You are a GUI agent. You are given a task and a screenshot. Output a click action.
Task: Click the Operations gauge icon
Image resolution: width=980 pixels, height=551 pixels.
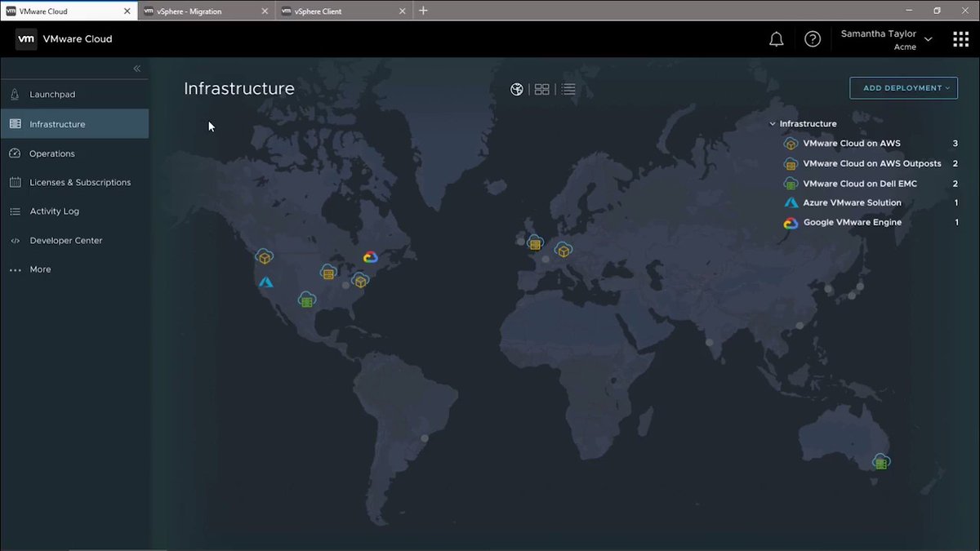pos(15,153)
